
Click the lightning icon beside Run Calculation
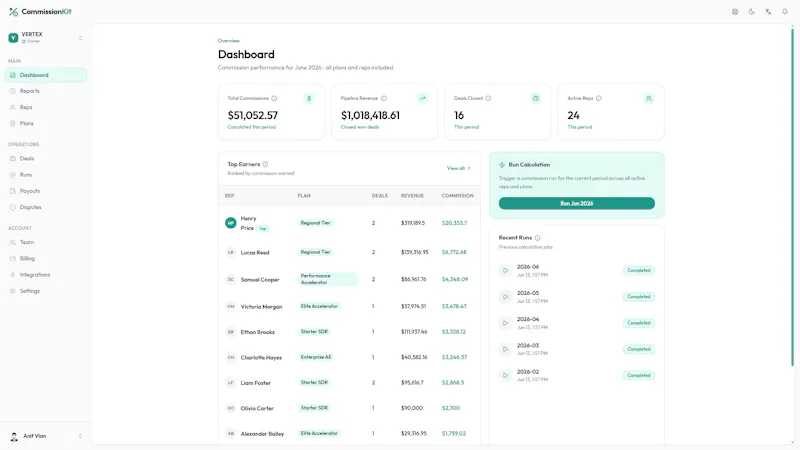click(x=502, y=165)
